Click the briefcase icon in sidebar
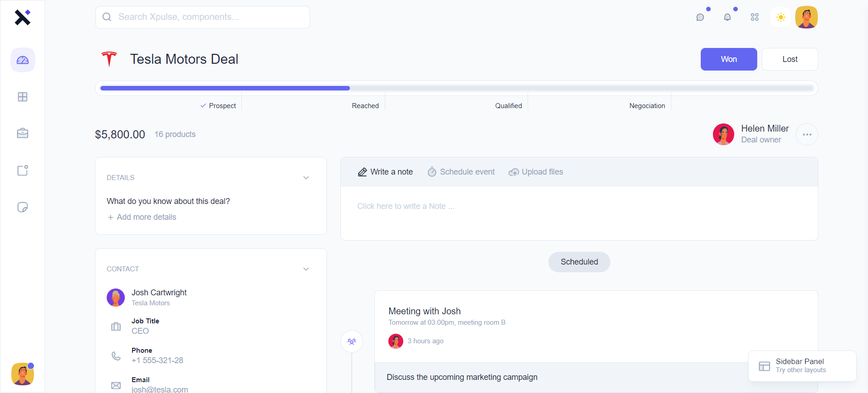 [23, 133]
